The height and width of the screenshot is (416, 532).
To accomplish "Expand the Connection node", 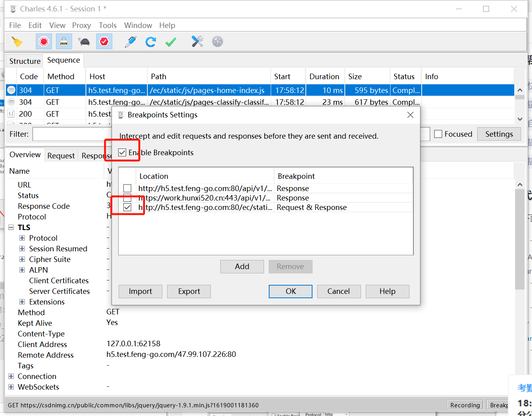I will click(11, 376).
